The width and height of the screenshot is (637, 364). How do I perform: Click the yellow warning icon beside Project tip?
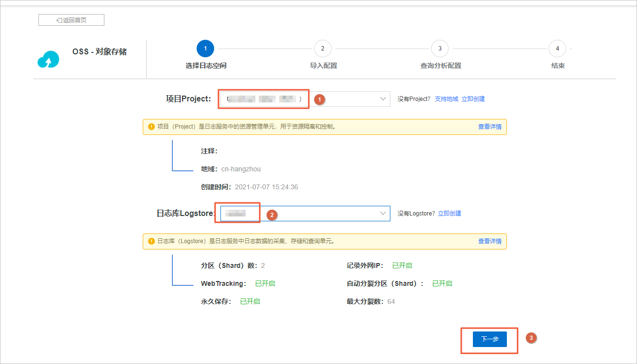coord(152,127)
